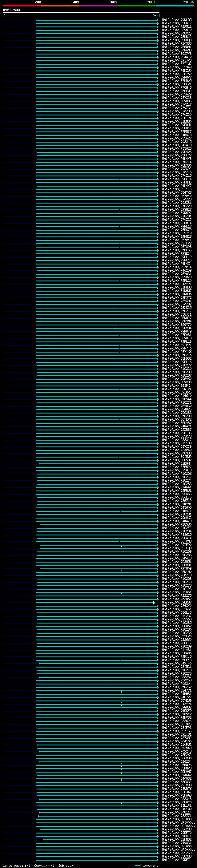Click the UniRef100_P29511 hit label
The width and height of the screenshot is (197, 868).
(176, 26)
